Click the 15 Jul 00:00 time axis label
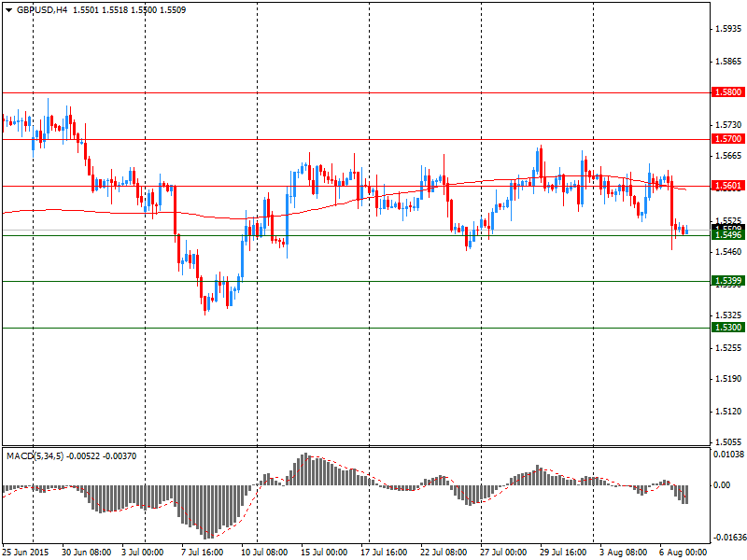Viewport: 747px width, 560px height. (324, 553)
